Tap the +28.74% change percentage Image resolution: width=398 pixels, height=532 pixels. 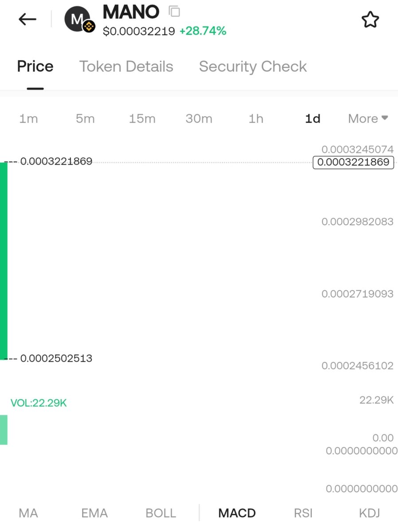[x=203, y=31]
